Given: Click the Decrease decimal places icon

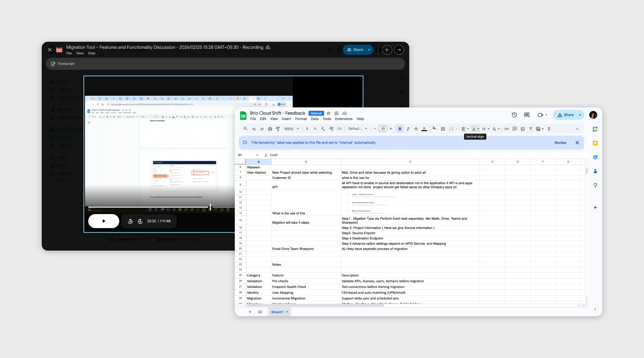Looking at the screenshot, I should (323, 129).
